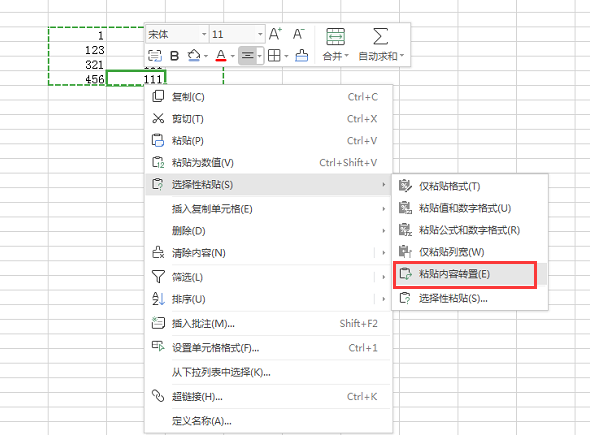
Task: Open the font size dropdown showing 11
Action: tap(237, 35)
